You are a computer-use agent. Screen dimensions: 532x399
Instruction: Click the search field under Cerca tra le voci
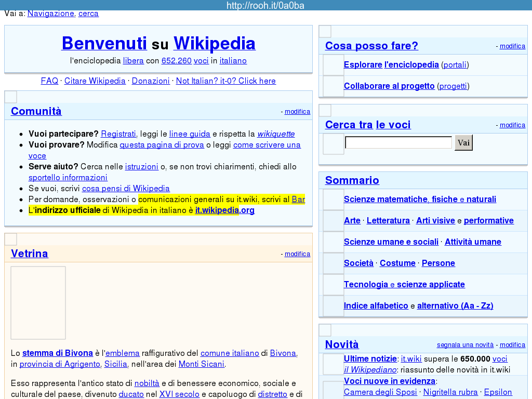click(398, 142)
